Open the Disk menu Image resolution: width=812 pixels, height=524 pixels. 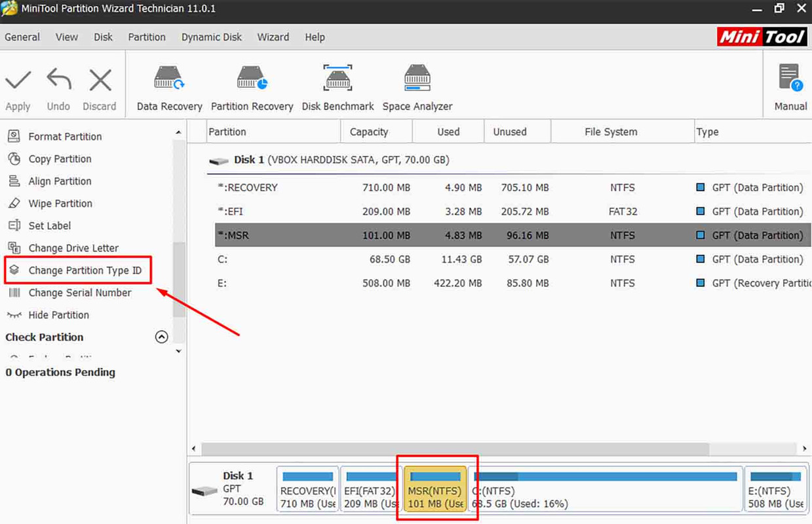(103, 37)
